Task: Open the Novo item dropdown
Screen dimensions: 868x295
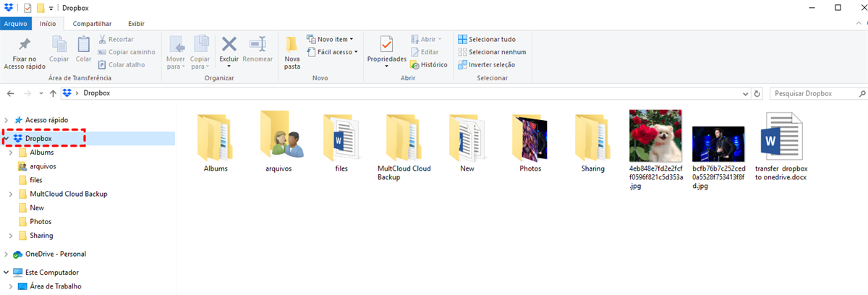Action: (x=331, y=39)
